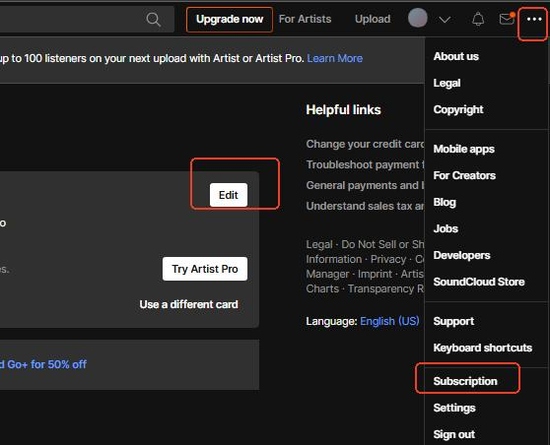This screenshot has height=445, width=550.
Task: Click the three-dot more menu icon
Action: click(534, 19)
